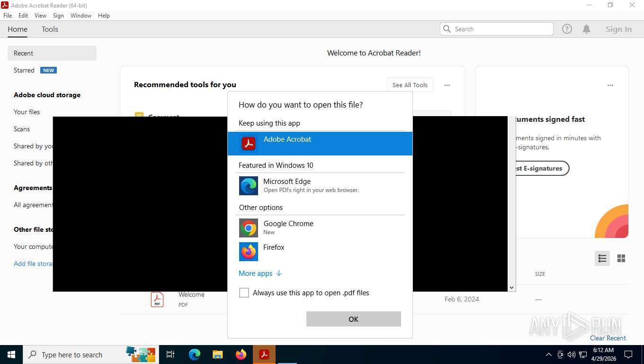Open the volume speaker tray icon
This screenshot has width=644, height=364.
pos(571,355)
